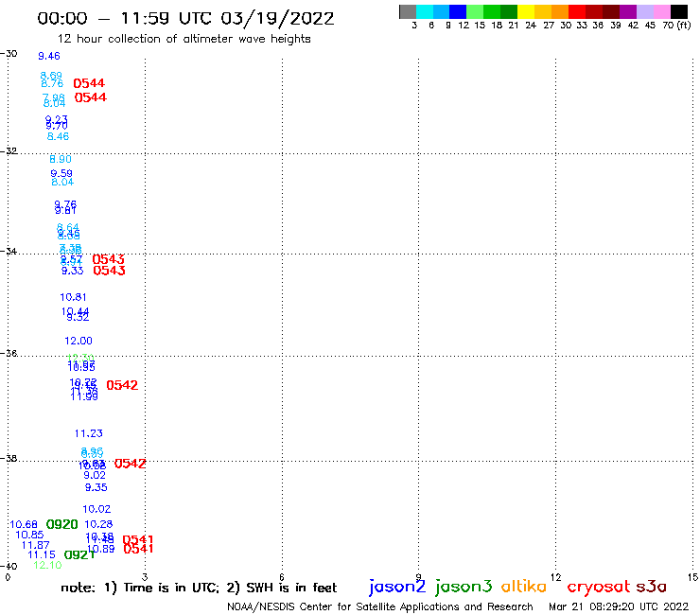This screenshot has height=615, width=700.
Task: Click the wave height value 8.46
Action: pyautogui.click(x=58, y=136)
